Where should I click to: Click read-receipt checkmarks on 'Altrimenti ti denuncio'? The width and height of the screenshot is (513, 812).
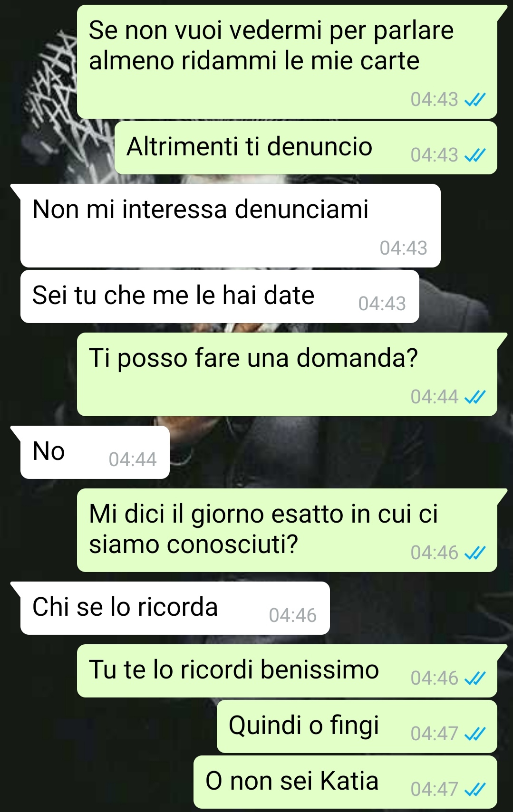coord(474,155)
